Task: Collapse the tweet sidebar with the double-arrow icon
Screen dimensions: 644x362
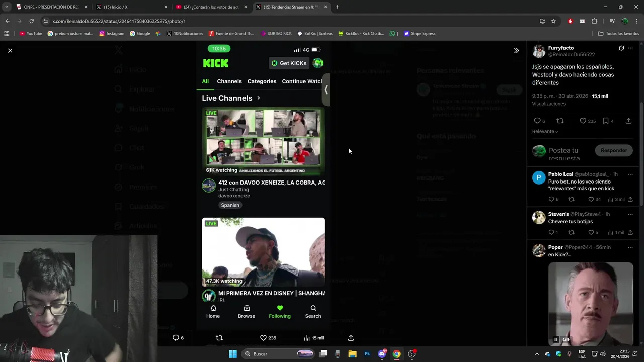Action: (516, 51)
